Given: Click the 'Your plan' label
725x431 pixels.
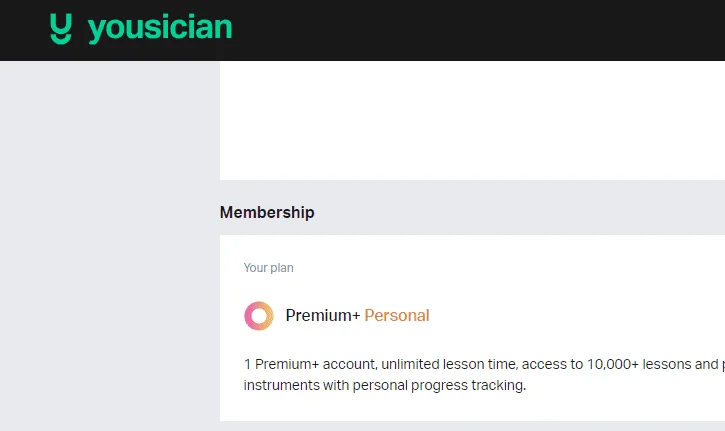Looking at the screenshot, I should coord(268,268).
